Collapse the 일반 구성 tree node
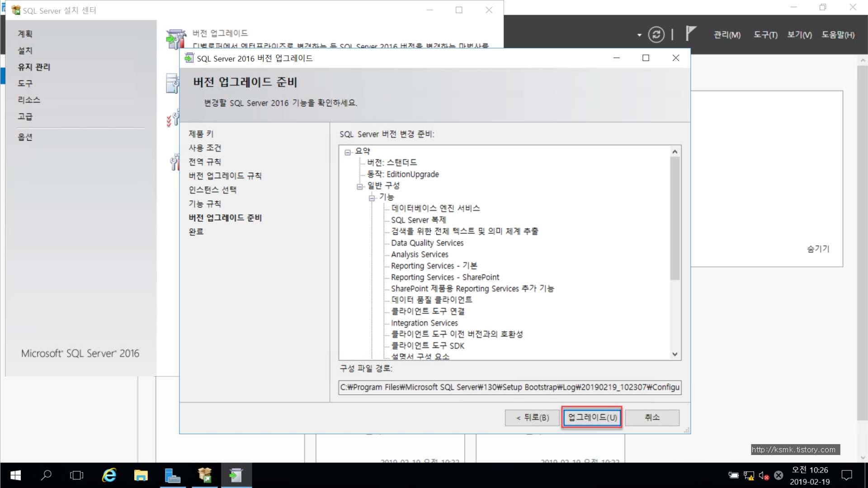868x488 pixels. coord(360,186)
